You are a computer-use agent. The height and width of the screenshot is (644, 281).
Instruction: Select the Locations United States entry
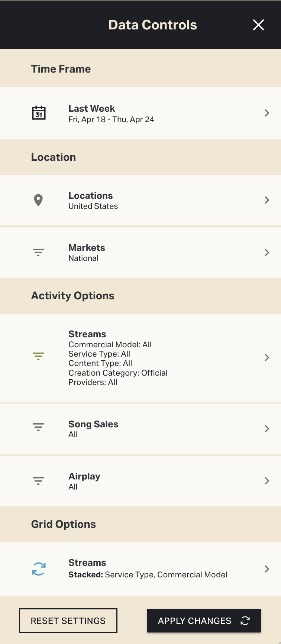point(93,200)
